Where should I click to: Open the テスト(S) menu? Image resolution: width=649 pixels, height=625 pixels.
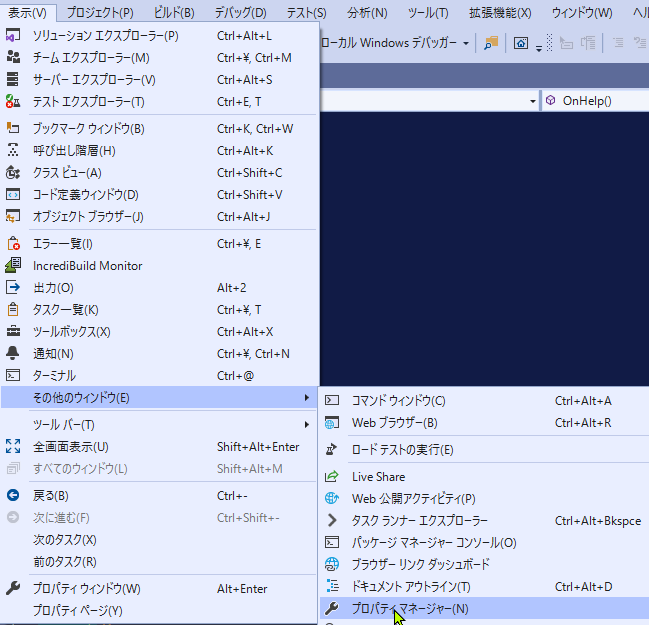pos(306,13)
